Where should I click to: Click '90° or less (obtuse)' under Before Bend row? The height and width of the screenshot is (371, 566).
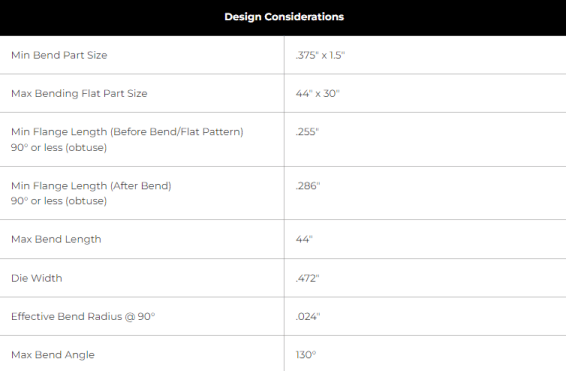tap(59, 148)
